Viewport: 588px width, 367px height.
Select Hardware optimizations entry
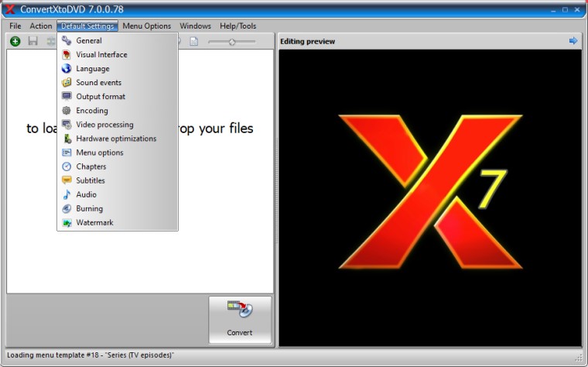pos(118,139)
